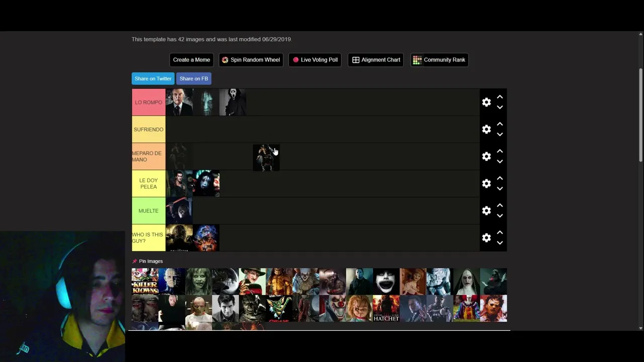
Task: Move WHO IS THIS GUY tier up
Action: 500,233
